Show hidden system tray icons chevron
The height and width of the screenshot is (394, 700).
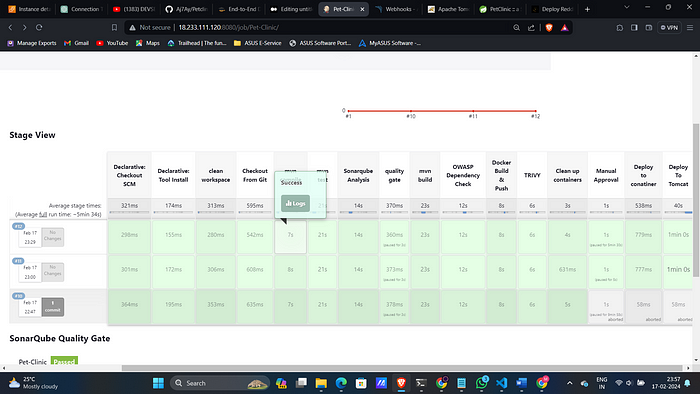[x=569, y=383]
